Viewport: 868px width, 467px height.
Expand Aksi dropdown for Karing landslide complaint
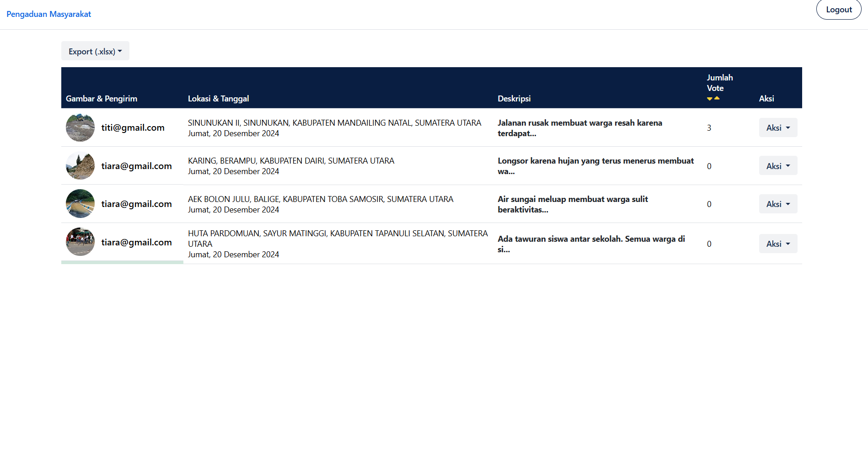point(777,166)
